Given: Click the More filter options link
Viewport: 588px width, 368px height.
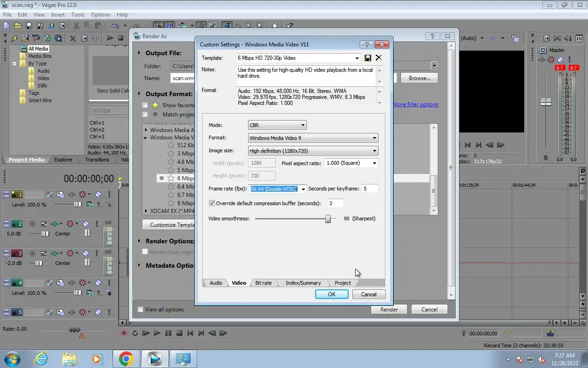Looking at the screenshot, I should (416, 104).
